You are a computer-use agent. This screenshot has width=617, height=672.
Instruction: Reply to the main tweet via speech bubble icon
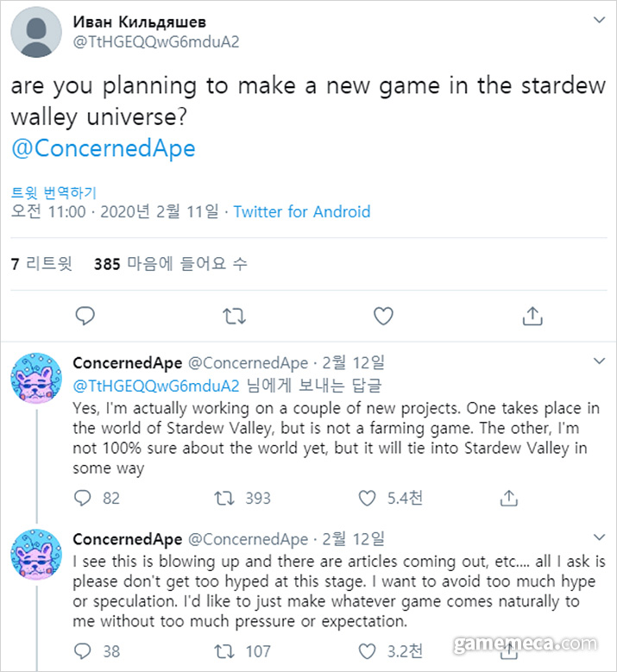84,316
